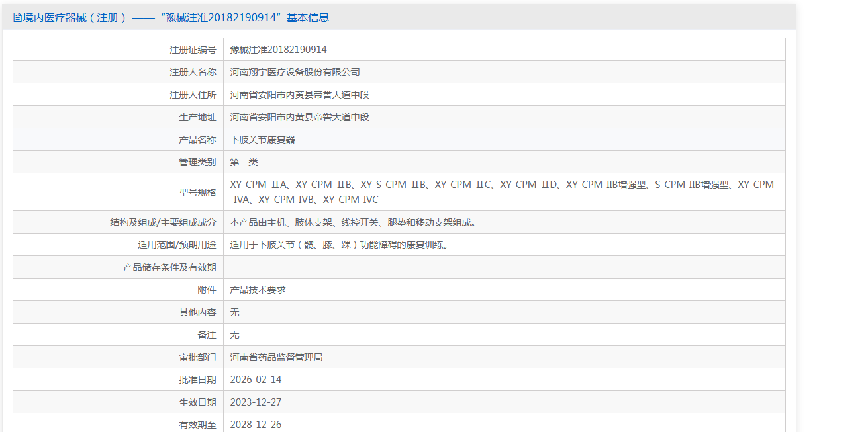Select the address value in the 注册人住所 row
868x432 pixels.
click(x=299, y=95)
